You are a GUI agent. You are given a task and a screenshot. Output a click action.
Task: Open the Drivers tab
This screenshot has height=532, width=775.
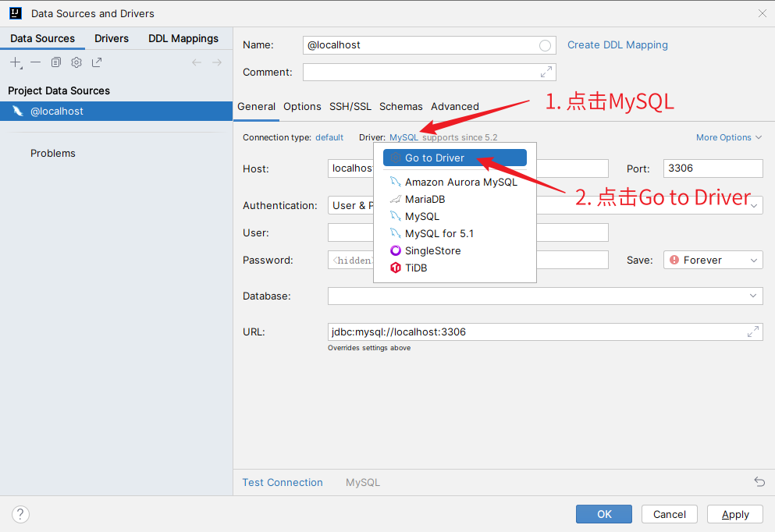112,38
